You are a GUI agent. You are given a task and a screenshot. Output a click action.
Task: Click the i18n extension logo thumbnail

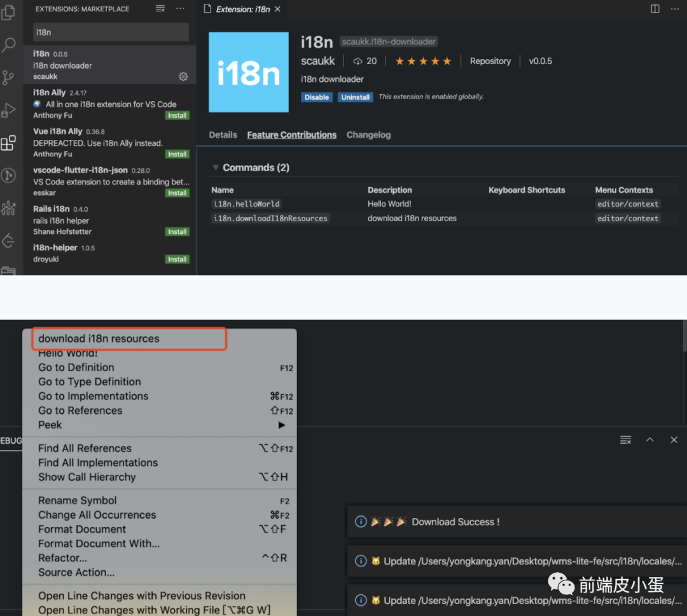tap(249, 72)
